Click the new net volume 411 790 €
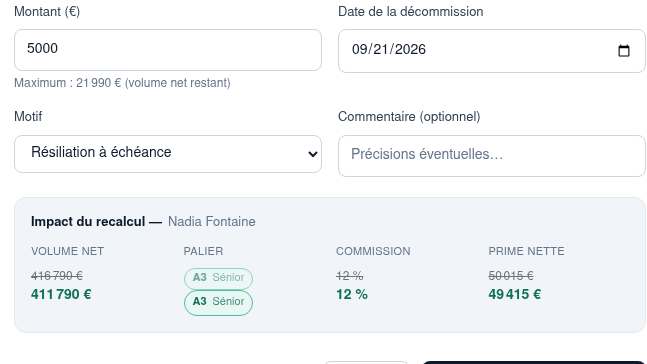The image size is (647, 364). 61,294
